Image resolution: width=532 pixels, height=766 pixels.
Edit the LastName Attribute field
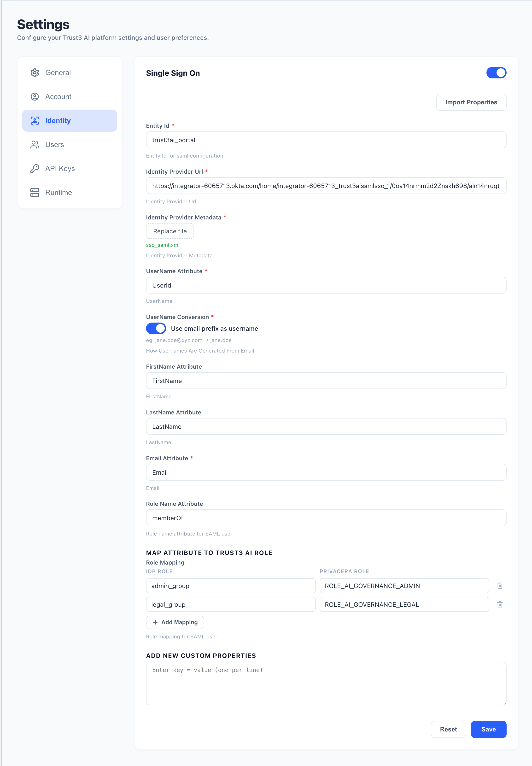(x=326, y=427)
